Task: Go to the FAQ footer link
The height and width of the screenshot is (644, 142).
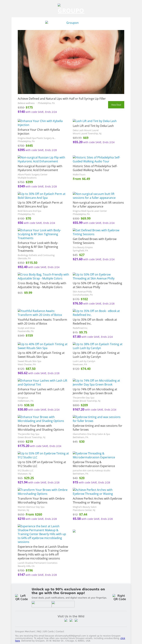Action: [39, 631]
